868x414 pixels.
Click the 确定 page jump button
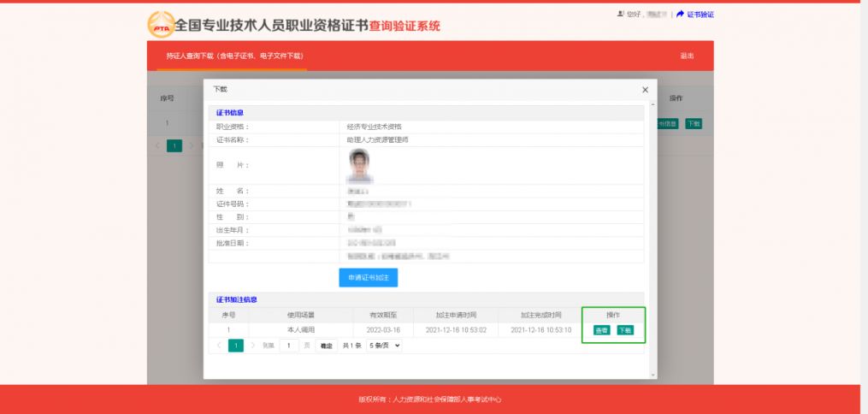tap(327, 346)
